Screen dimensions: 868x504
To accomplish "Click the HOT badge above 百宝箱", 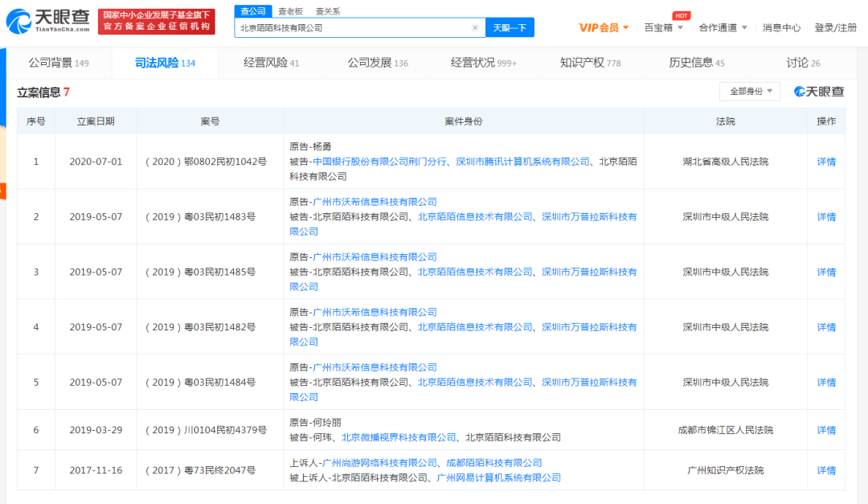I will click(681, 15).
